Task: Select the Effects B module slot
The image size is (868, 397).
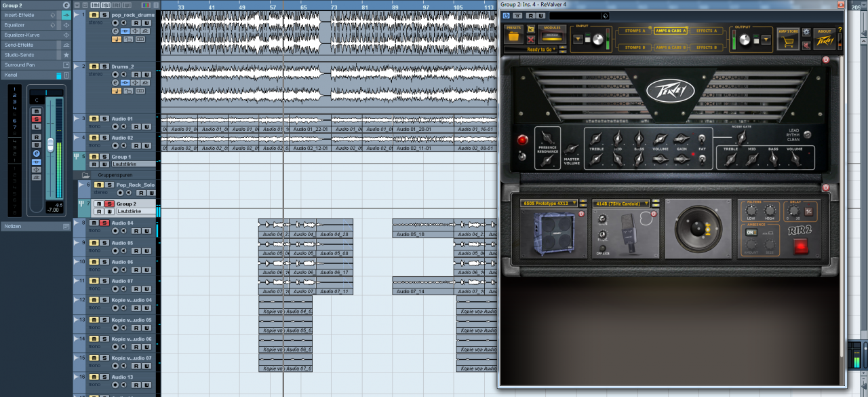Action: point(706,48)
